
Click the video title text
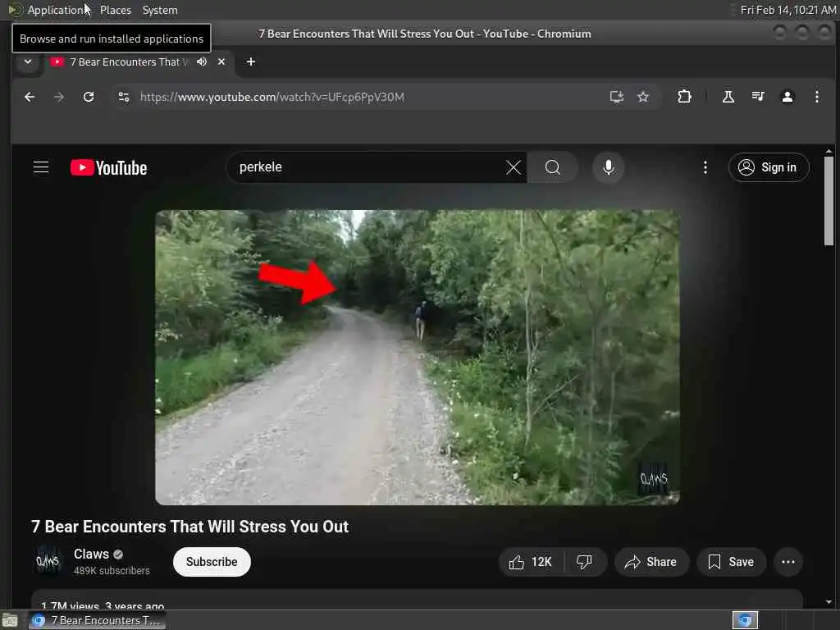pyautogui.click(x=189, y=527)
